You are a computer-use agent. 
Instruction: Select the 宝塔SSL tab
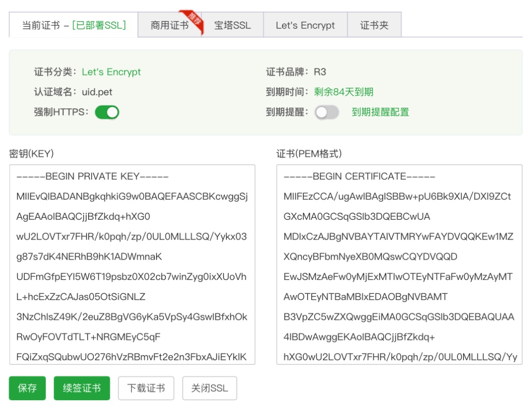(232, 25)
